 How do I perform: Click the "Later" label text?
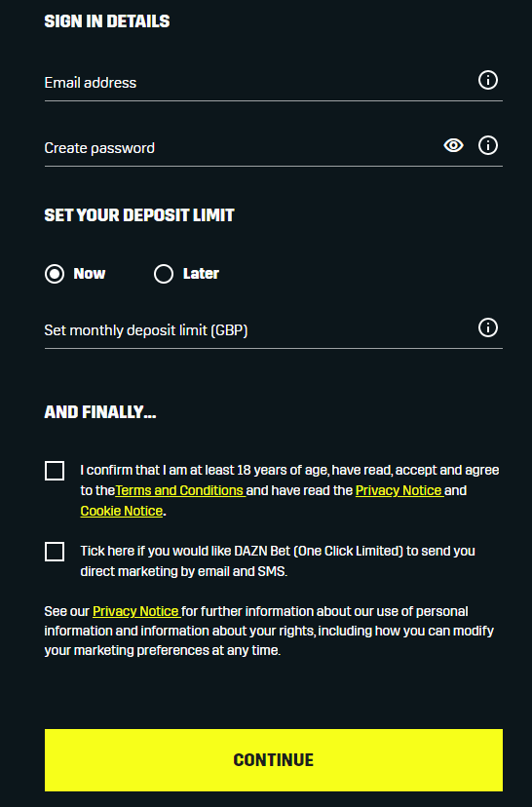(201, 274)
